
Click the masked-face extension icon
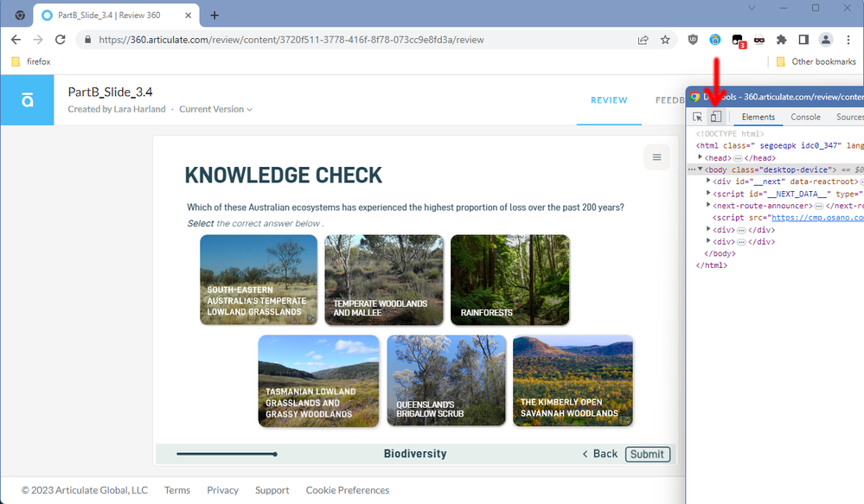pyautogui.click(x=759, y=40)
